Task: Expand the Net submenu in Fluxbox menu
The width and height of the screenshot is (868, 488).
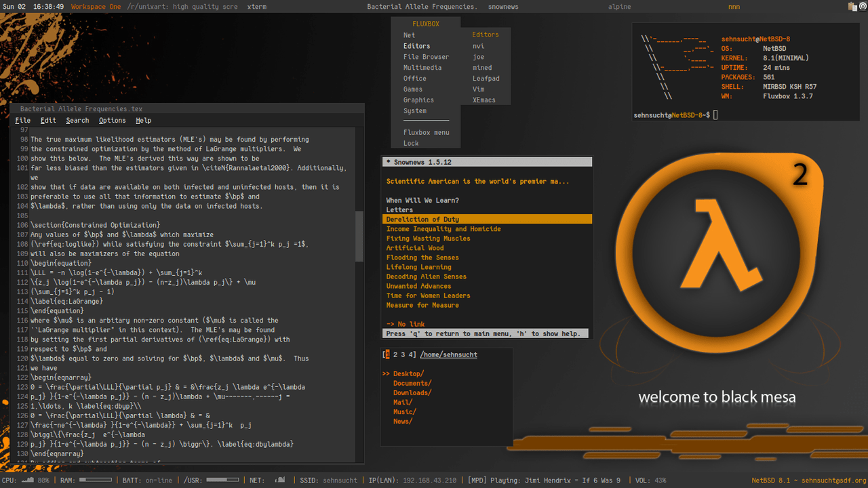Action: coord(425,35)
